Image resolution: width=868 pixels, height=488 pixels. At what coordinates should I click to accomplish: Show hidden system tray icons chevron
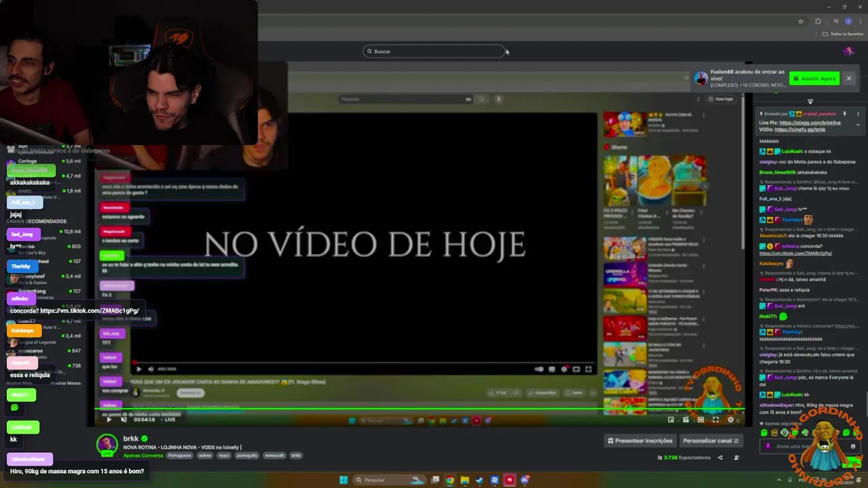pos(779,480)
